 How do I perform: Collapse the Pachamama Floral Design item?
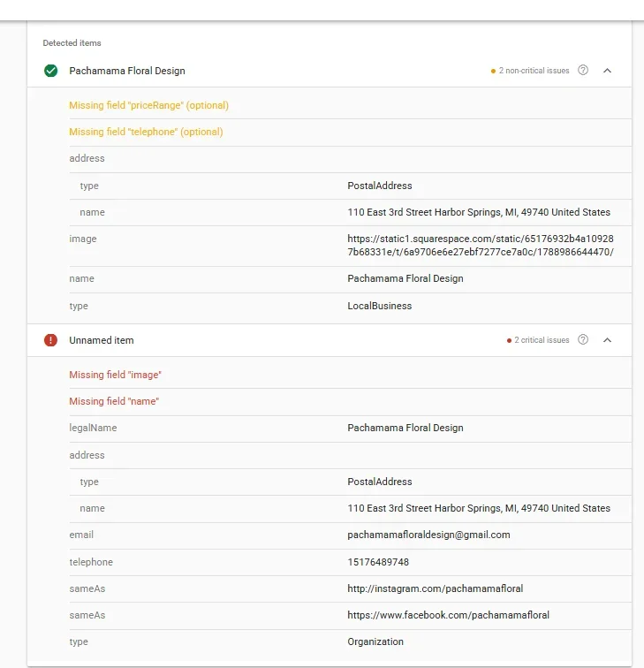(x=608, y=71)
